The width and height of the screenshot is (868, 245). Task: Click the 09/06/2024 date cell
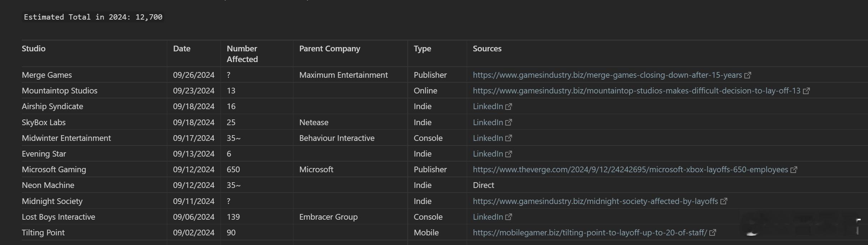(194, 217)
